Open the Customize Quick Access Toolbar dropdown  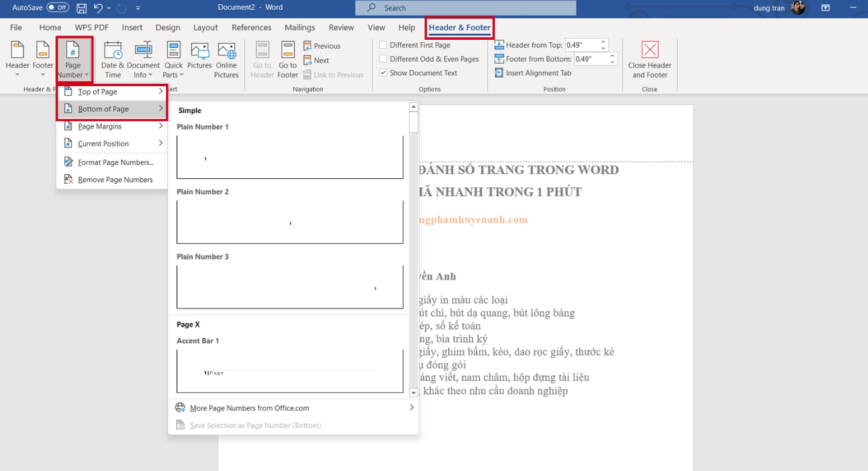tap(138, 8)
